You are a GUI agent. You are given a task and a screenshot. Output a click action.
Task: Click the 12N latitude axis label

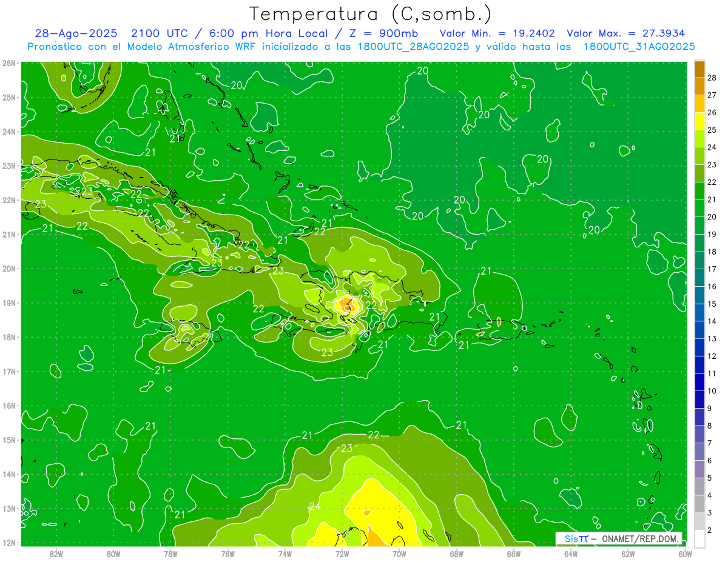click(9, 543)
